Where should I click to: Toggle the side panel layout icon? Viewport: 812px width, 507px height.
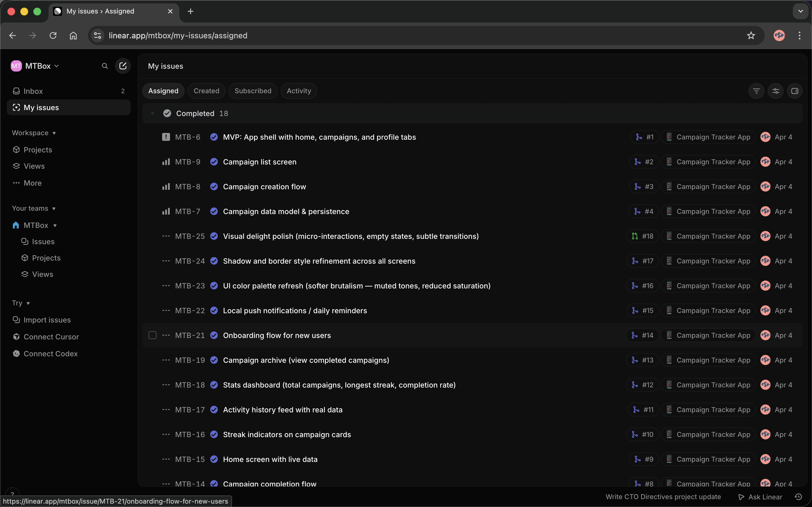click(x=795, y=90)
